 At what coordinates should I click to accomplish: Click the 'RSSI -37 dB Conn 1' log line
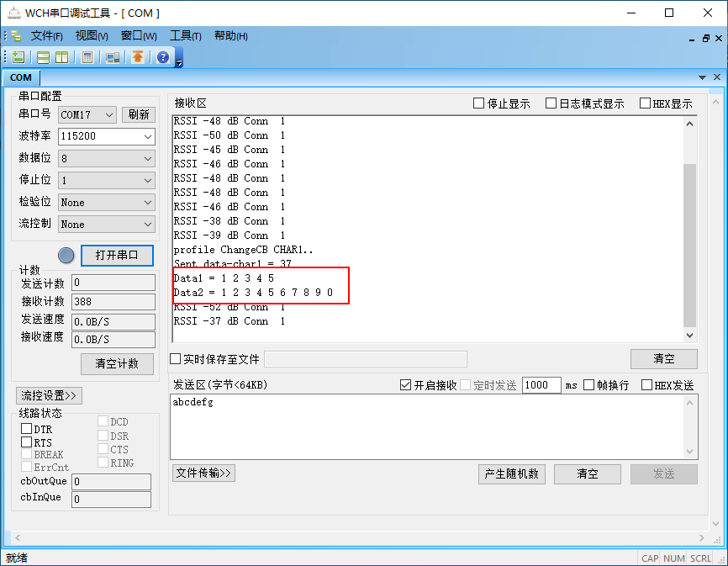pos(229,321)
